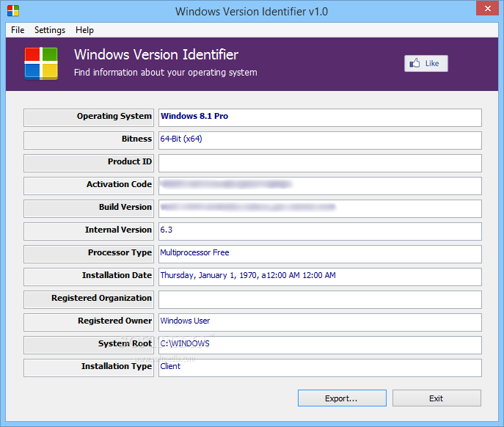This screenshot has width=504, height=427.
Task: Click the 64-Bit (x64) bitness field
Action: [320, 141]
